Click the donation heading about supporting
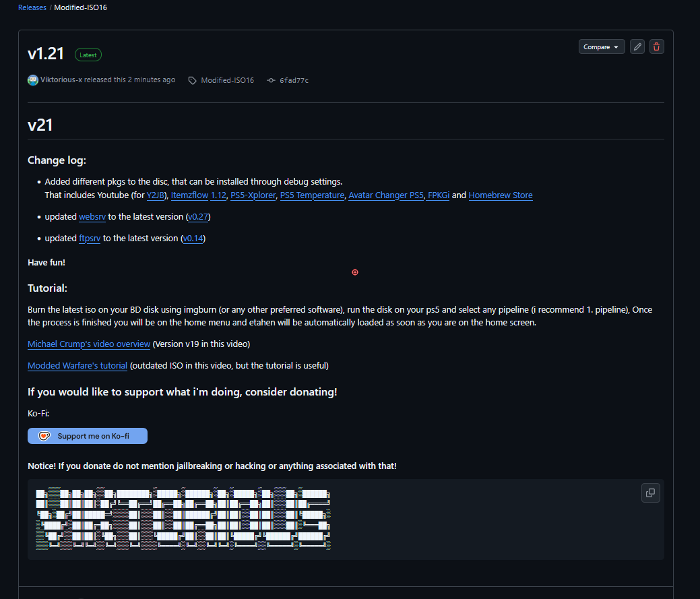Screen dimensions: 700x599 (182, 392)
